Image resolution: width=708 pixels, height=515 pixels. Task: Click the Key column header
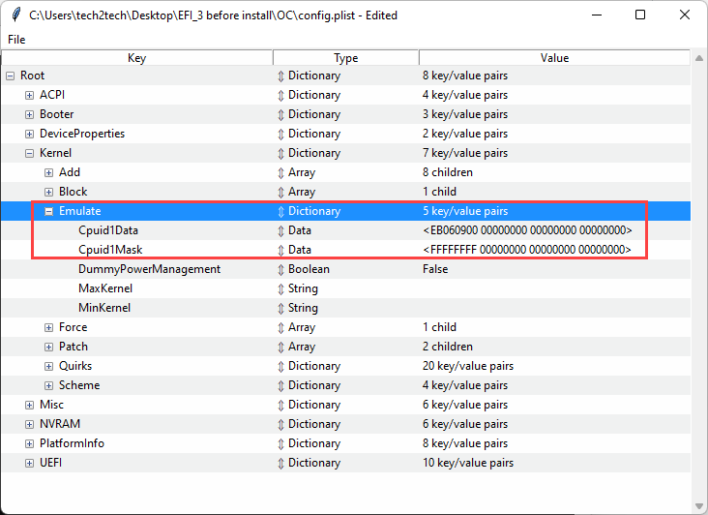coord(137,58)
